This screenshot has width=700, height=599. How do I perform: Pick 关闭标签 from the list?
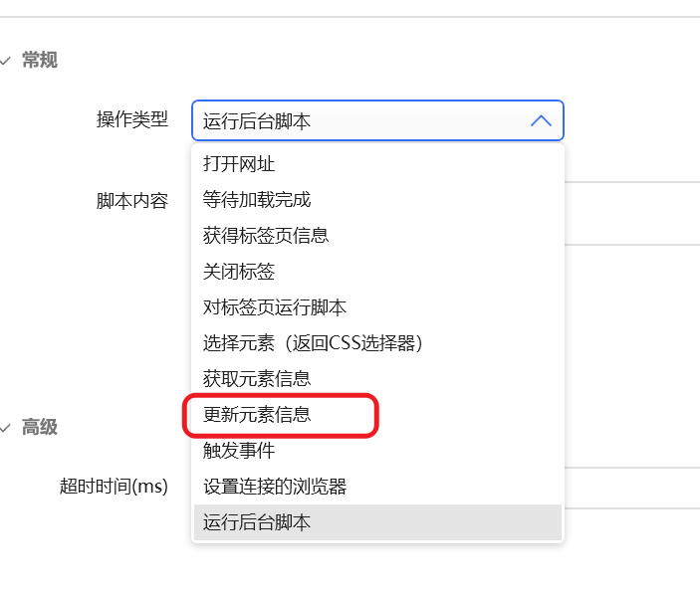(239, 271)
